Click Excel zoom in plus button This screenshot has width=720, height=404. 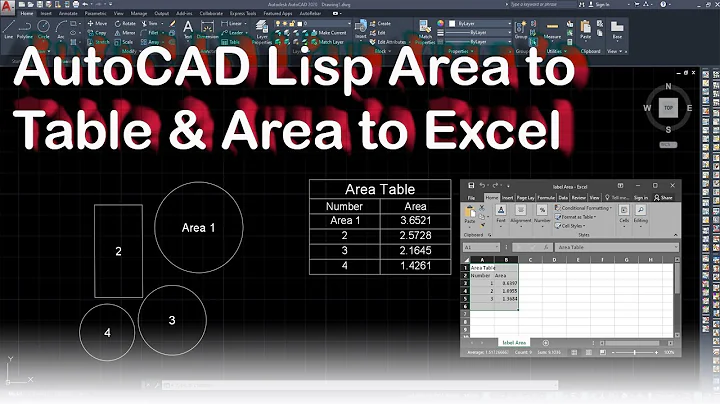(657, 353)
